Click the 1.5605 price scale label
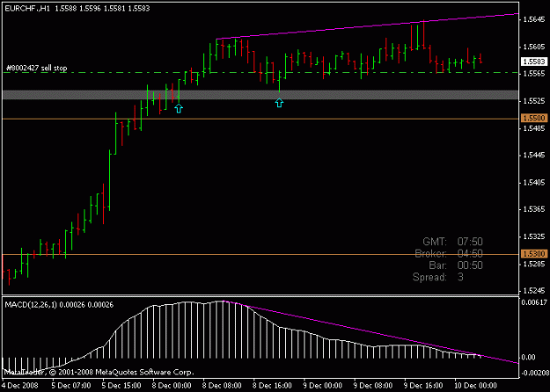This screenshot has height=392, width=550. [534, 47]
